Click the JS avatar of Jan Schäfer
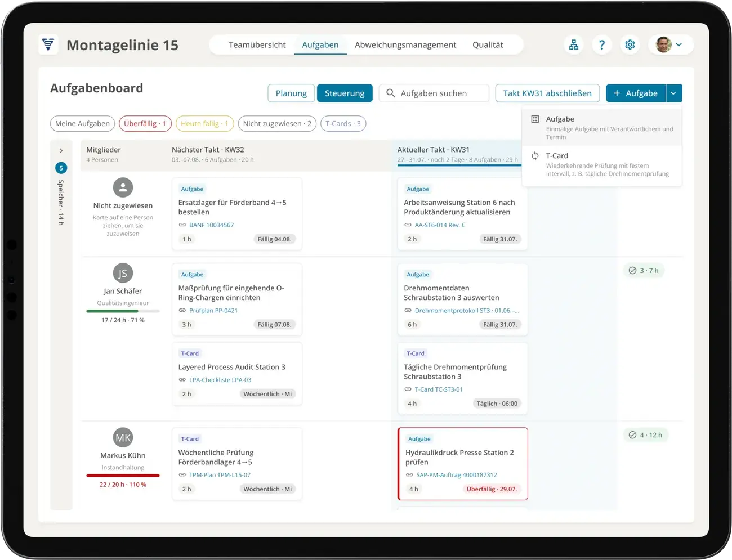 click(123, 273)
